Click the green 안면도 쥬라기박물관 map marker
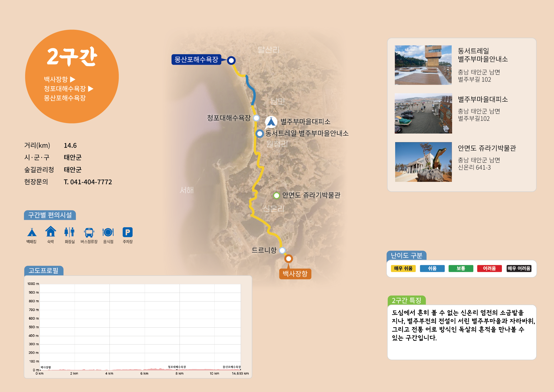Screen dimensions: 554x392 pos(277,195)
